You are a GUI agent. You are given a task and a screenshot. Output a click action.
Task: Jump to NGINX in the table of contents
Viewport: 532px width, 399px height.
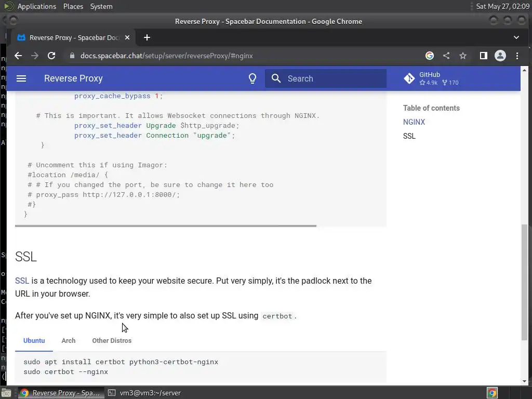click(414, 122)
